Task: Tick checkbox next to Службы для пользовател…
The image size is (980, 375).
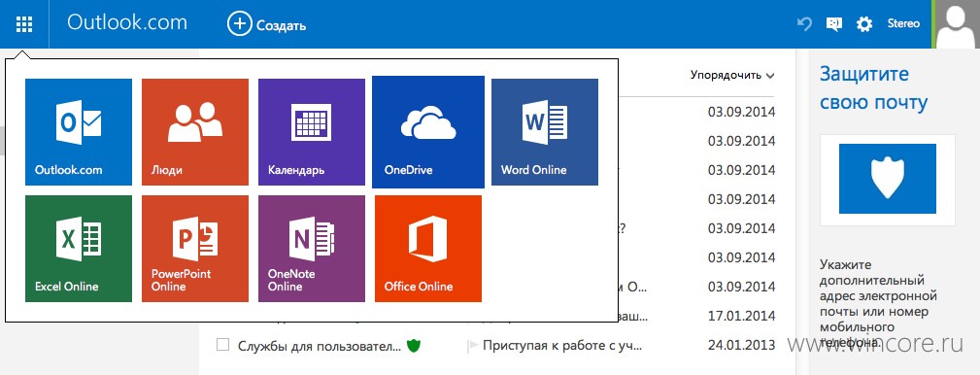Action: 222,344
